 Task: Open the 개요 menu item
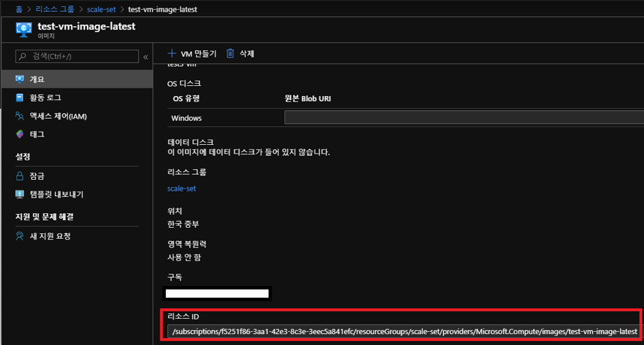click(x=77, y=79)
